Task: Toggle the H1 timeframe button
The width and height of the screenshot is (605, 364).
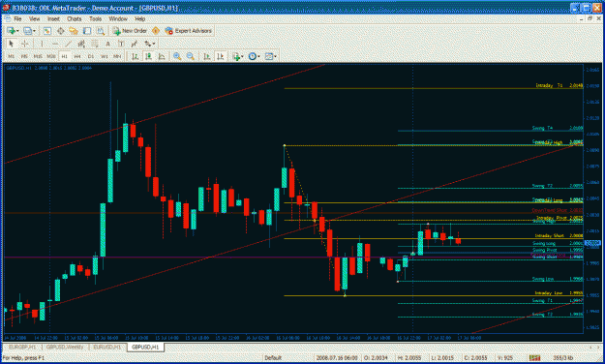Action: click(x=65, y=56)
